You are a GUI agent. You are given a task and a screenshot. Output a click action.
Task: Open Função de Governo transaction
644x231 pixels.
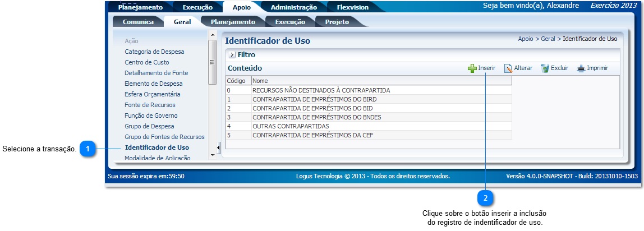(151, 115)
